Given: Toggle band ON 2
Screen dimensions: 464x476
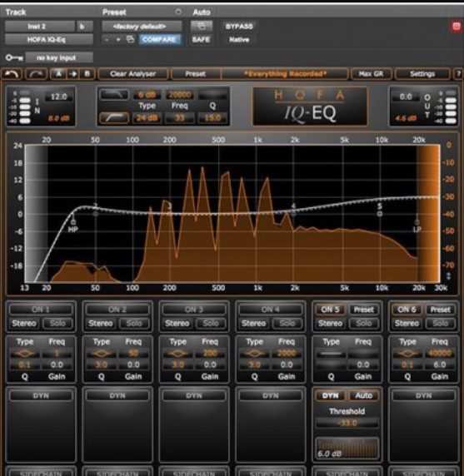Looking at the screenshot, I should coord(117,310).
